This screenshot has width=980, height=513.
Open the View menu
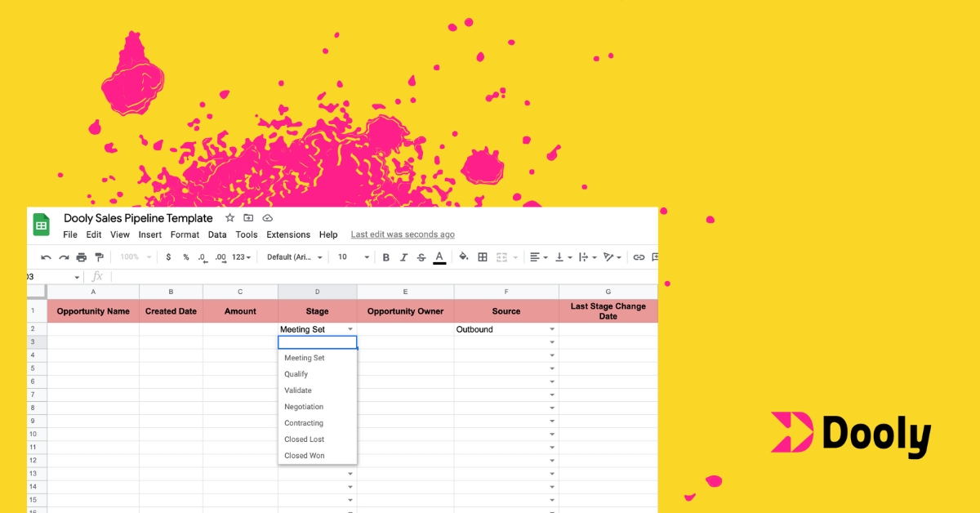click(x=120, y=234)
